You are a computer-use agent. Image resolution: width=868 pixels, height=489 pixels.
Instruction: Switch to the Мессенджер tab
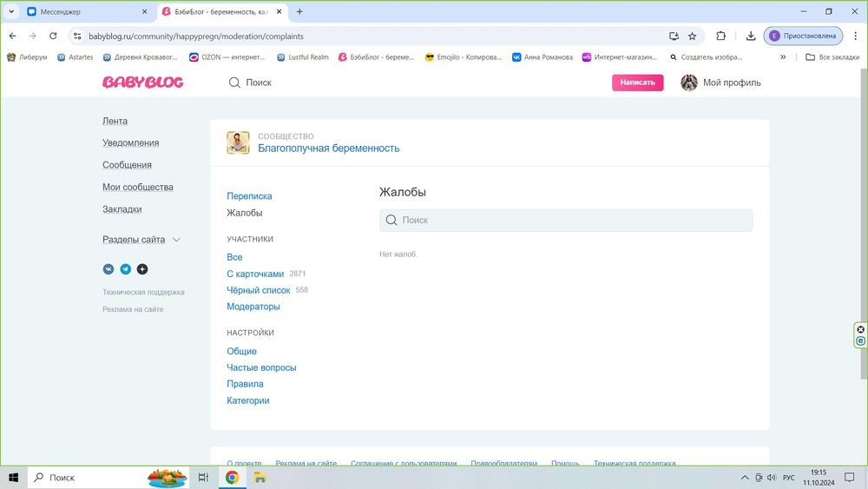click(89, 11)
